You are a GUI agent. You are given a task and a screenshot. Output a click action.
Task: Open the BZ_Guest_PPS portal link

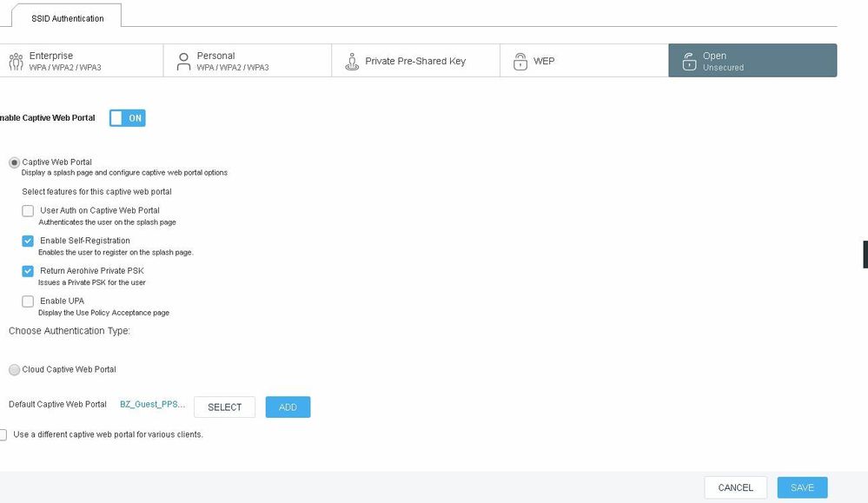coord(152,405)
